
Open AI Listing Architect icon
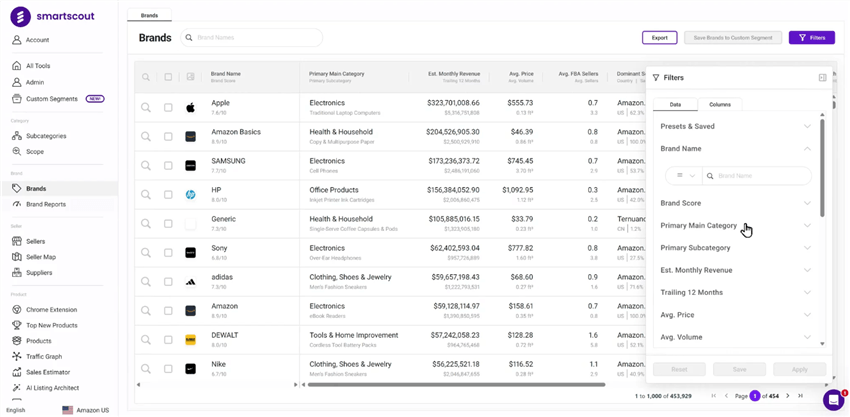[x=17, y=388]
